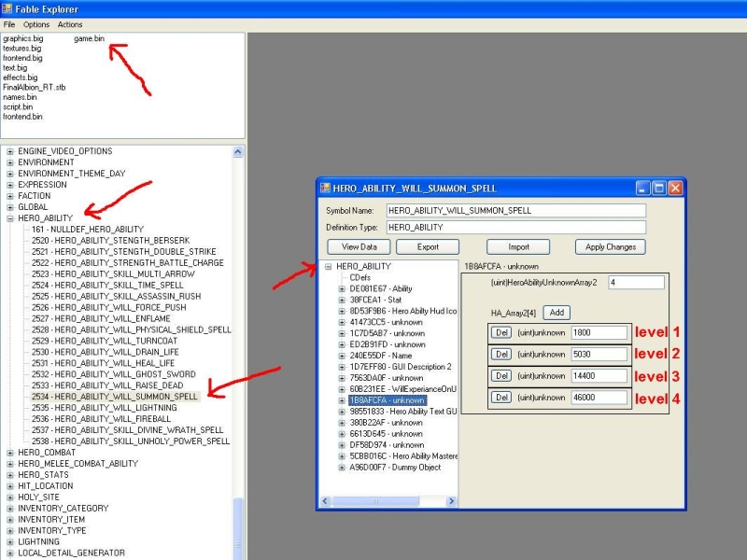747x560 pixels.
Task: Expand the 5CBB016C Hero Ability Master node
Action: [343, 456]
